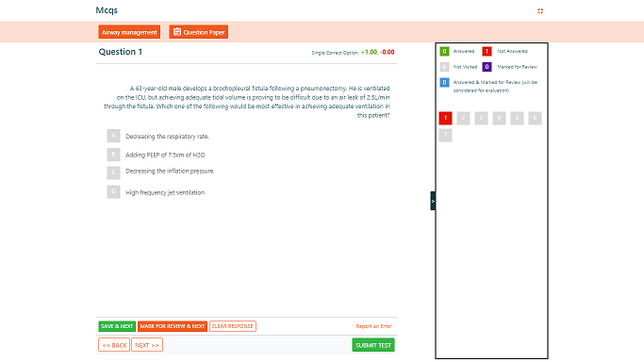Viewport: 644px width, 362px height.
Task: Open the Report an Error link
Action: tap(373, 326)
